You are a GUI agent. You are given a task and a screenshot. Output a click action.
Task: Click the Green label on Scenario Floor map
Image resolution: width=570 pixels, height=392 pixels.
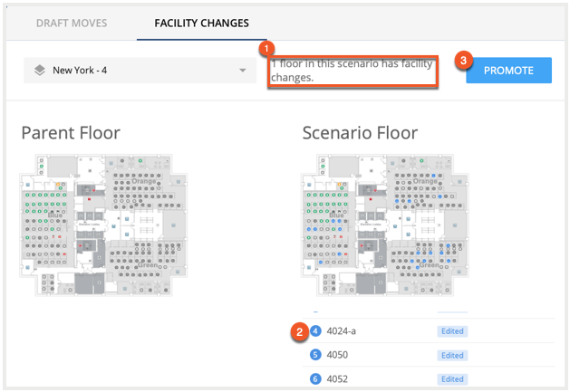click(x=429, y=265)
